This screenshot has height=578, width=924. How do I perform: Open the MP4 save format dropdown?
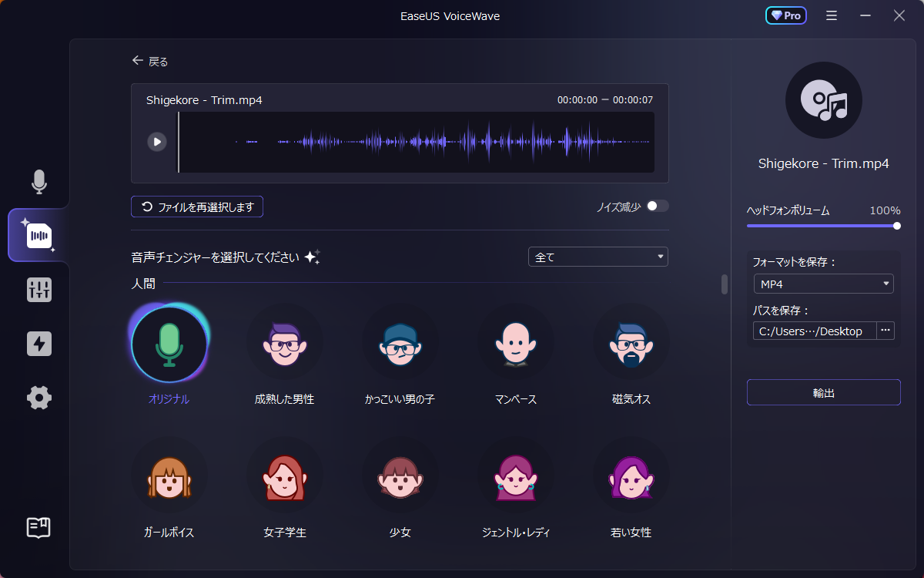[823, 284]
